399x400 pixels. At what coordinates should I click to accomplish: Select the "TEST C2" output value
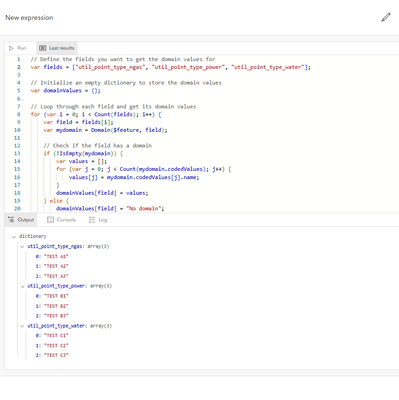pyautogui.click(x=56, y=345)
